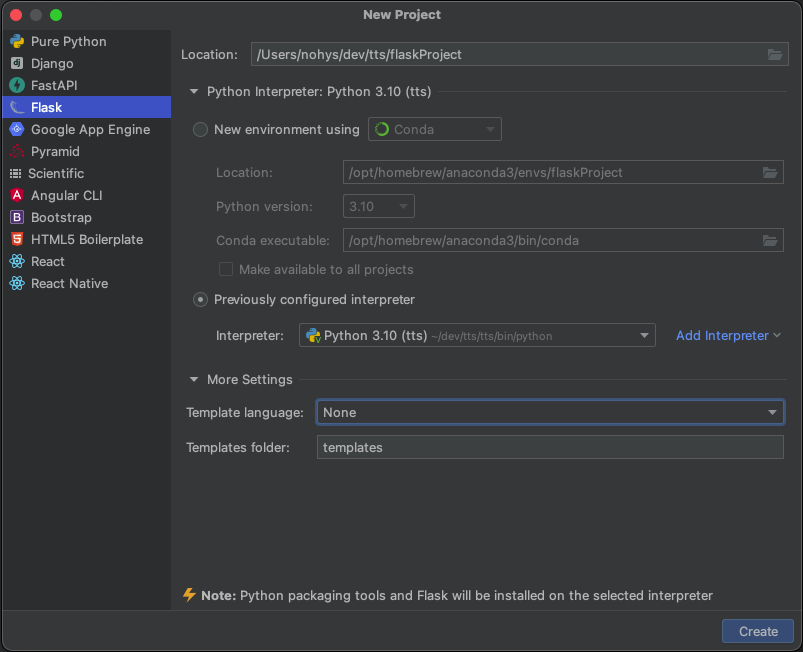This screenshot has width=803, height=652.
Task: Click the React Native atom icon
Action: [17, 283]
